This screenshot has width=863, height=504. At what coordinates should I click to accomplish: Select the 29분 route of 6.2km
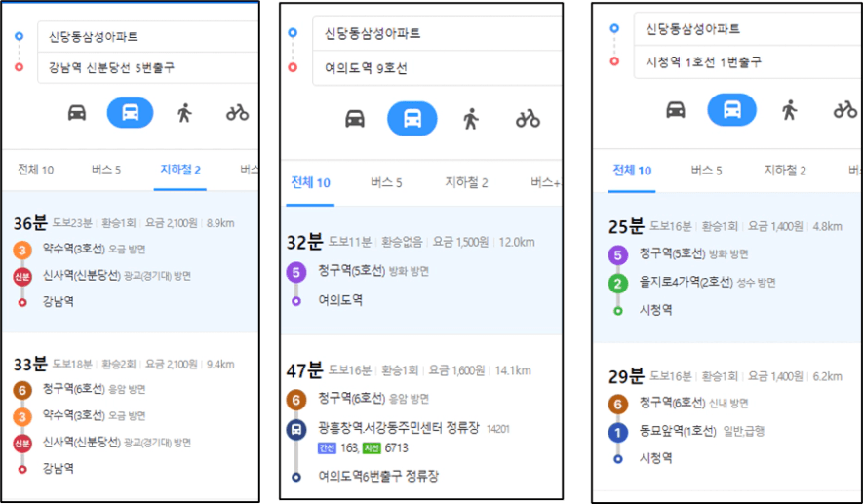(x=727, y=416)
